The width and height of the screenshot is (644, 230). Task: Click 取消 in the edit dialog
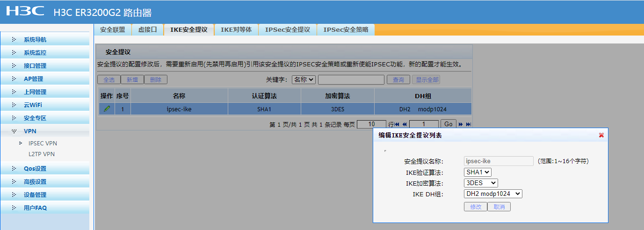point(499,207)
